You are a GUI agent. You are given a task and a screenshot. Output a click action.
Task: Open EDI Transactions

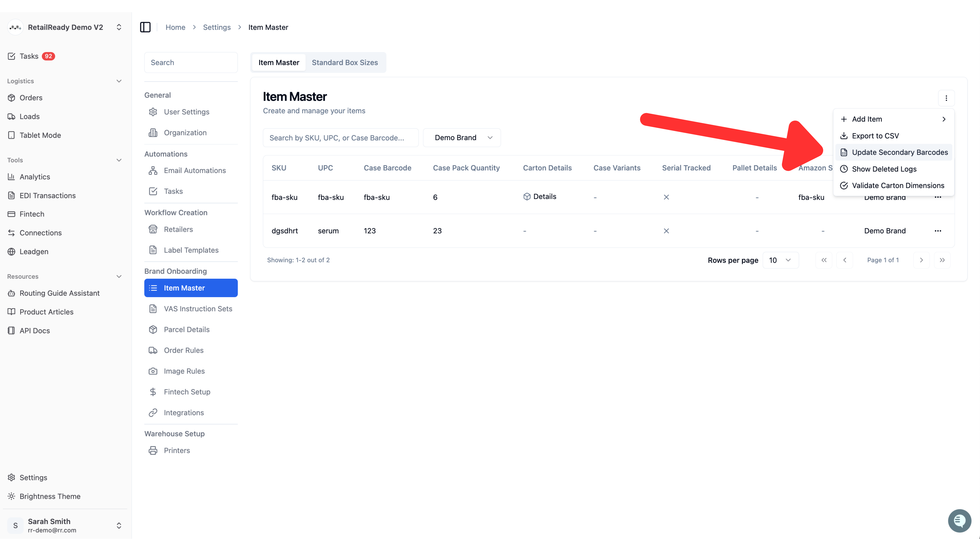click(42, 196)
